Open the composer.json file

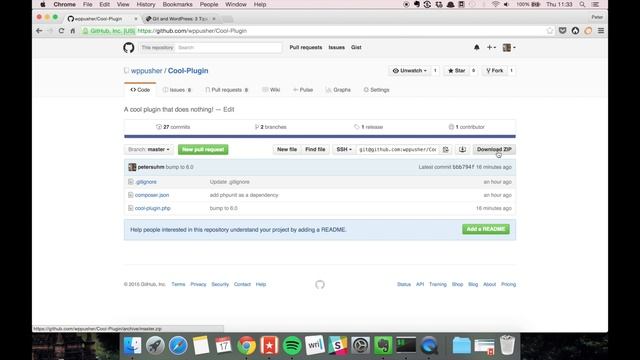point(152,195)
